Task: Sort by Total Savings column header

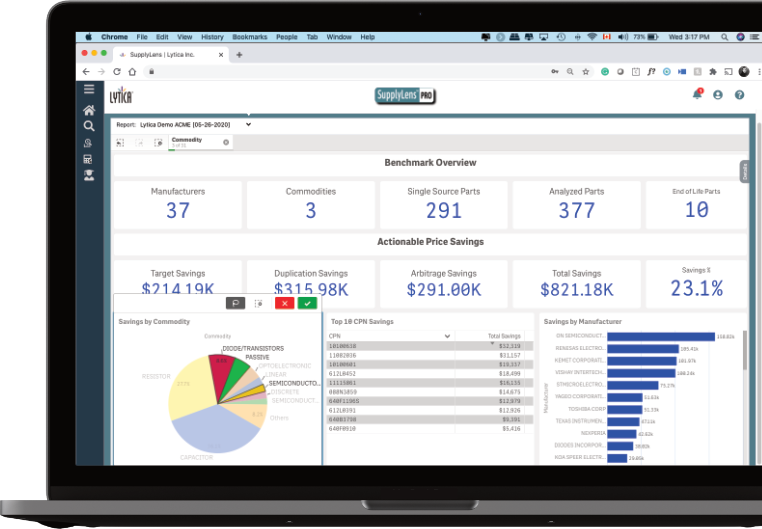Action: (x=504, y=336)
